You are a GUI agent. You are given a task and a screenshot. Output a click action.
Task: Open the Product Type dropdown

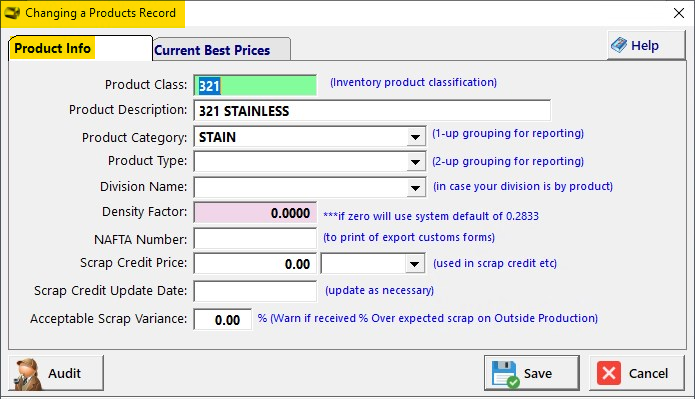[x=415, y=162]
